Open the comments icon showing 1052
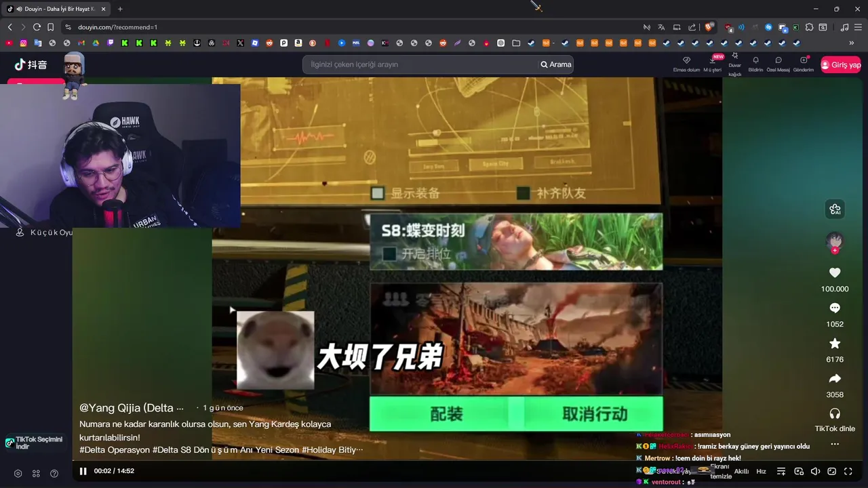The height and width of the screenshot is (488, 868). pos(835,308)
